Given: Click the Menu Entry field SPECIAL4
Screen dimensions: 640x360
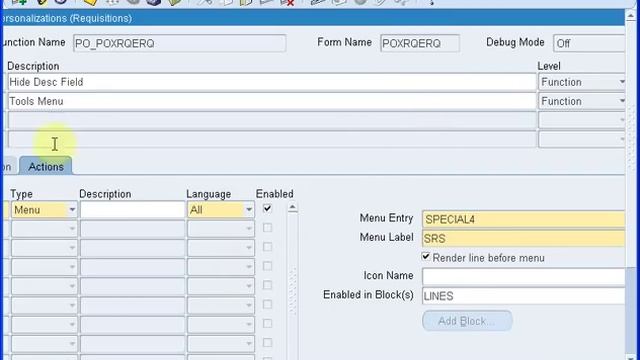Looking at the screenshot, I should click(524, 219).
